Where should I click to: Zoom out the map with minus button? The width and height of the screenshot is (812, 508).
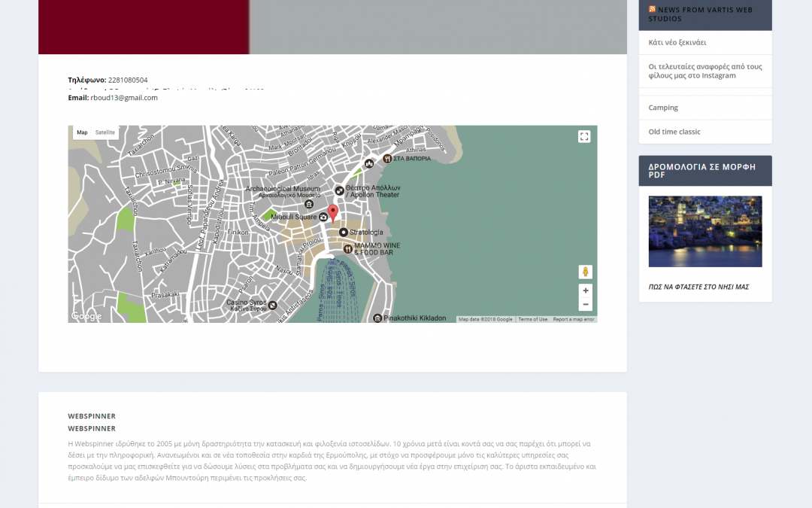(585, 304)
